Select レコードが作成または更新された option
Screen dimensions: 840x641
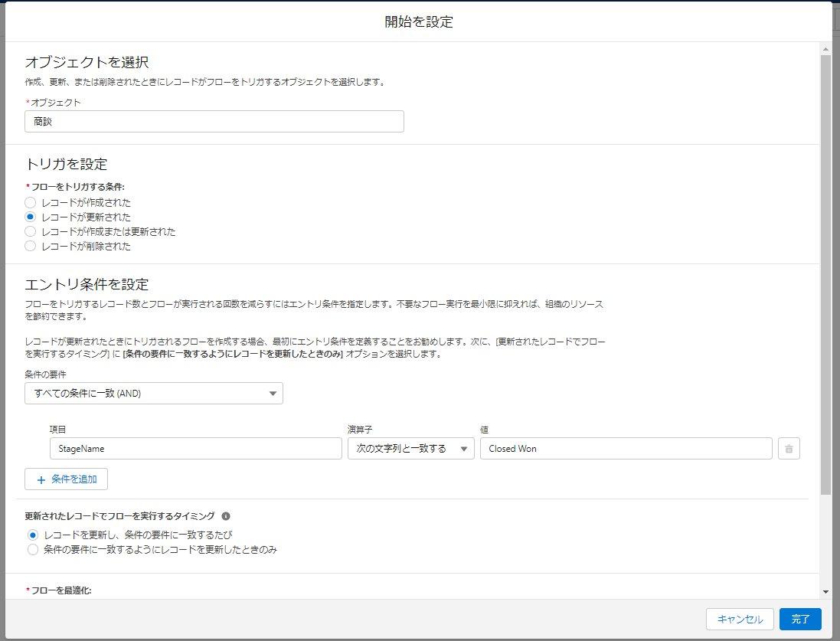pos(30,231)
